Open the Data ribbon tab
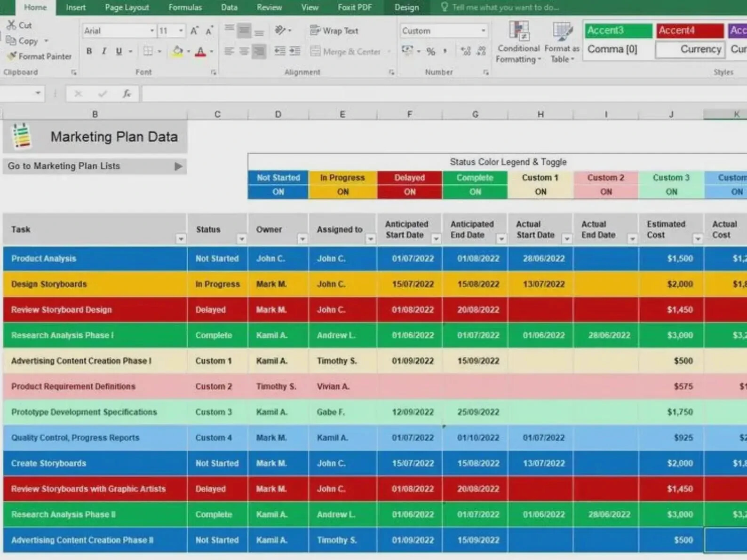The image size is (747, 560). pos(229,8)
